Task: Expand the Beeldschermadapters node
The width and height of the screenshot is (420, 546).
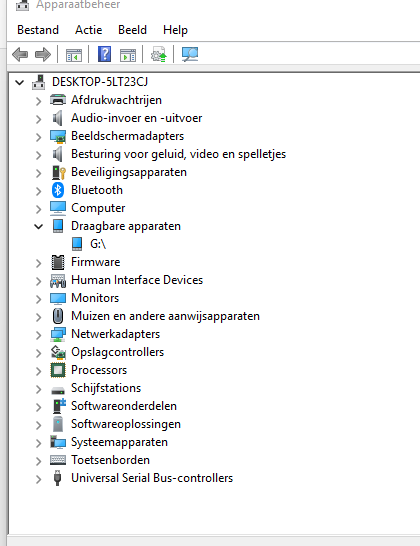Action: pos(39,137)
